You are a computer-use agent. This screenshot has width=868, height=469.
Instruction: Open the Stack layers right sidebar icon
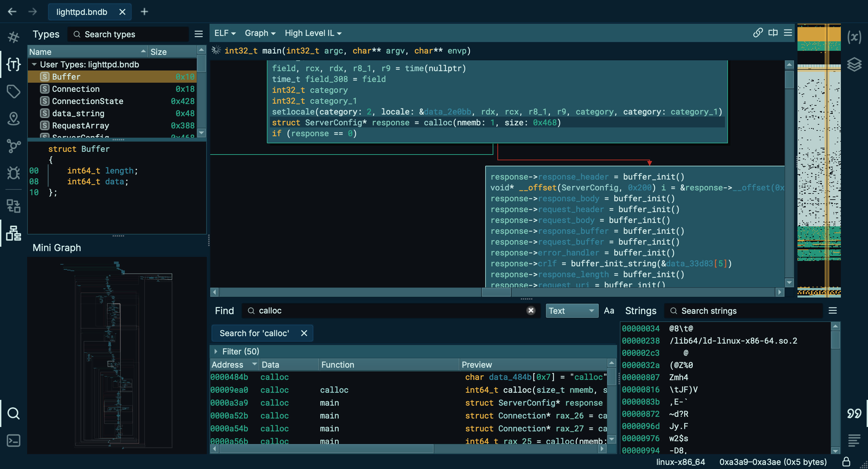(854, 64)
